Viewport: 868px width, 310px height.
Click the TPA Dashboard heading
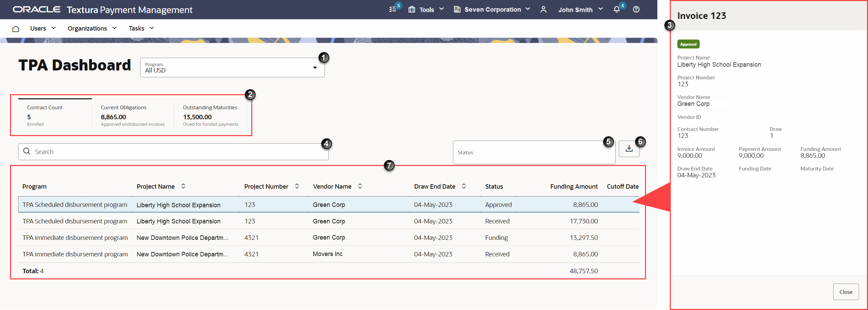[75, 65]
